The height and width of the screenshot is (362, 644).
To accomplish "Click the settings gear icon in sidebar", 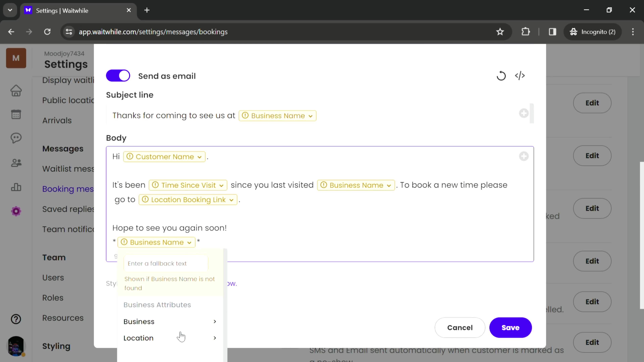I will [x=16, y=211].
